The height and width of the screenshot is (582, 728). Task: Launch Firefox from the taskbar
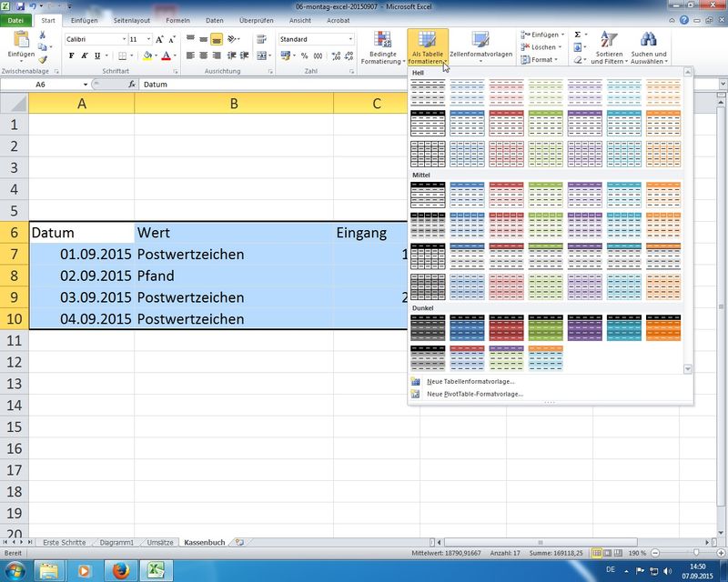tap(120, 570)
